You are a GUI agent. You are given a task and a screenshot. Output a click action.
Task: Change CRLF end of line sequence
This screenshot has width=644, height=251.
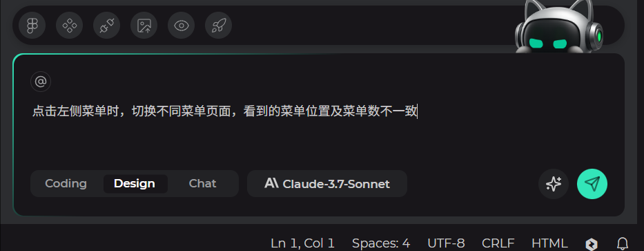498,243
